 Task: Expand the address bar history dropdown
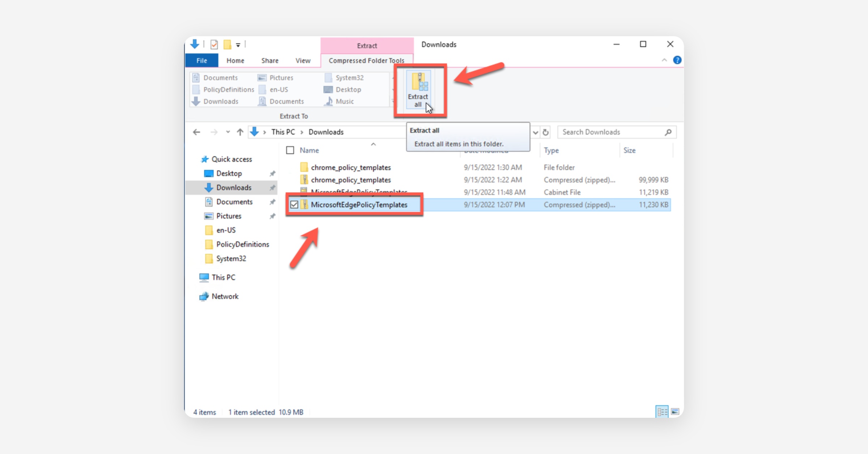point(536,132)
